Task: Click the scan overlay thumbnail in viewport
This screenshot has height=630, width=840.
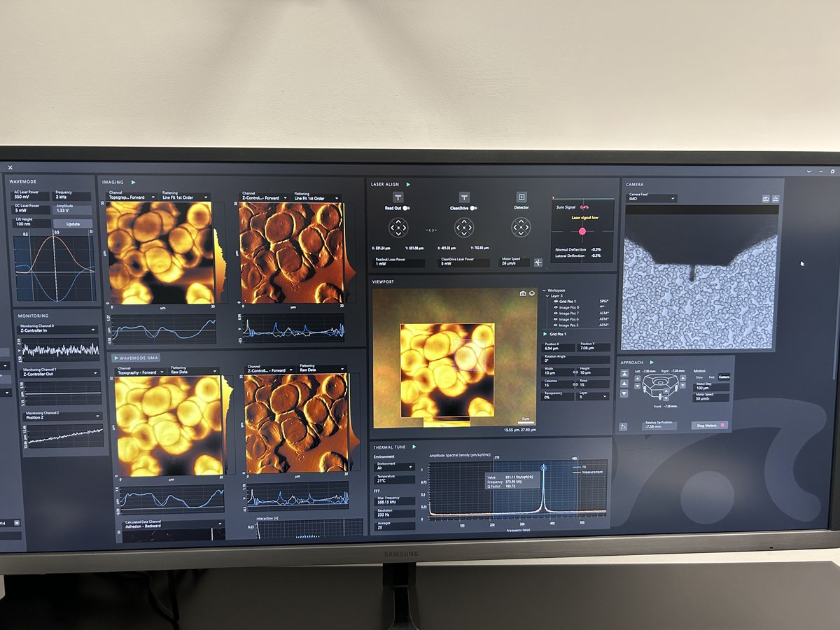Action: [x=447, y=370]
